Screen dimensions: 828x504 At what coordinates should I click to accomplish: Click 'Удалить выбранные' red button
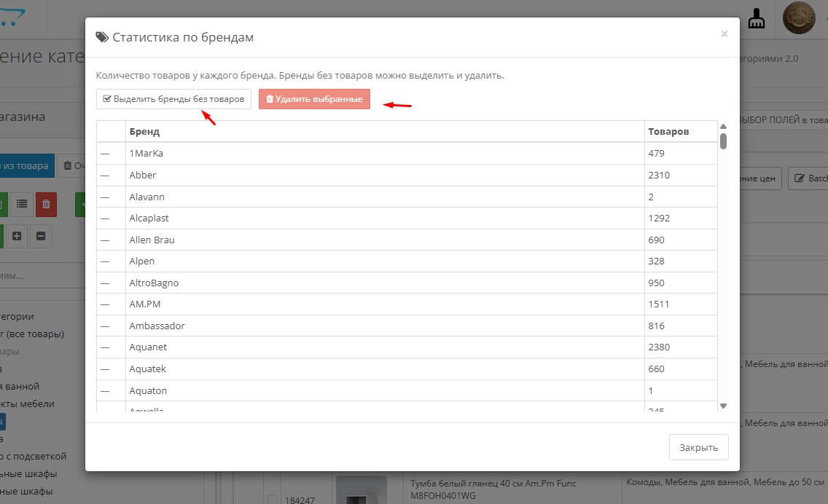pyautogui.click(x=314, y=99)
